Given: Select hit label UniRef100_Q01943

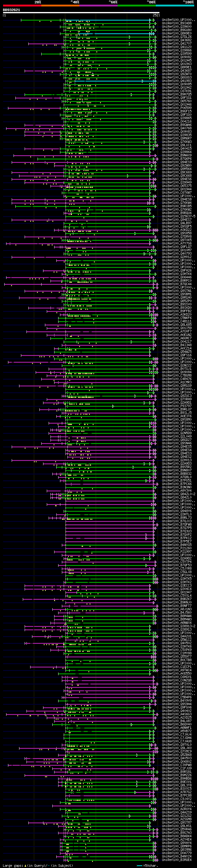Looking at the screenshot, I should pos(177,64).
